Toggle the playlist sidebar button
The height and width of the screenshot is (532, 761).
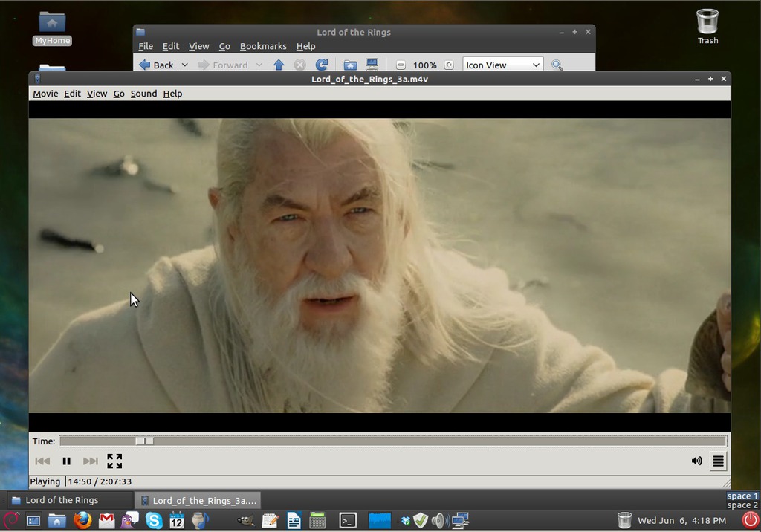(718, 461)
